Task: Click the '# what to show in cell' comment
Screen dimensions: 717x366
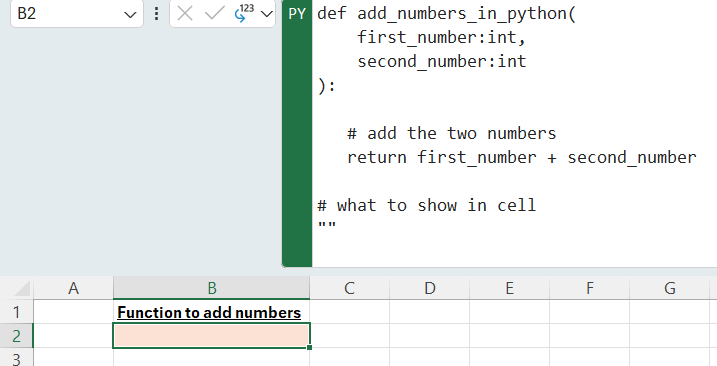Action: pos(426,205)
